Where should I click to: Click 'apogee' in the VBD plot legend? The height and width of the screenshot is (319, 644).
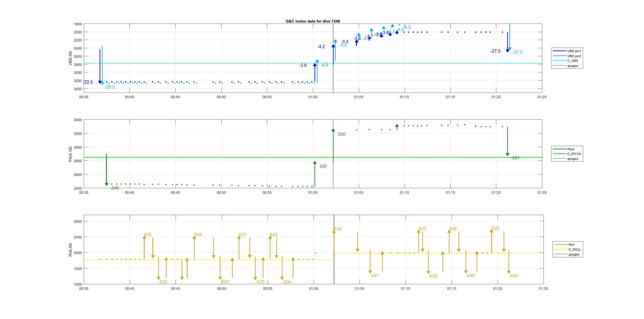[567, 66]
